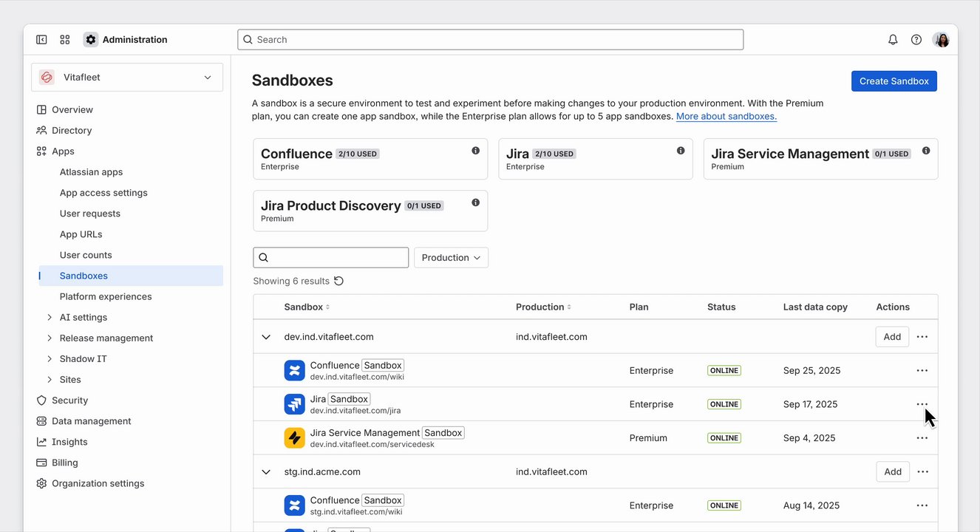
Task: Open App access settings
Action: click(103, 193)
